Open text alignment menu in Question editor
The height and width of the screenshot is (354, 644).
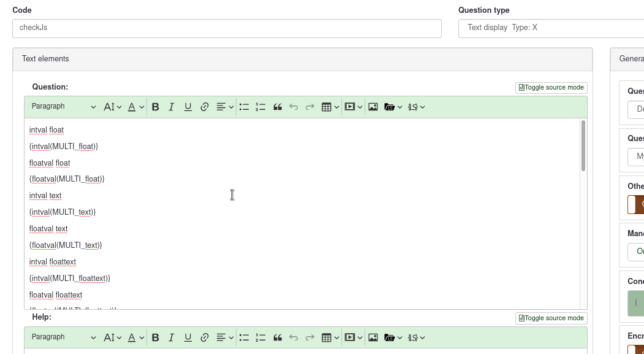click(x=225, y=107)
